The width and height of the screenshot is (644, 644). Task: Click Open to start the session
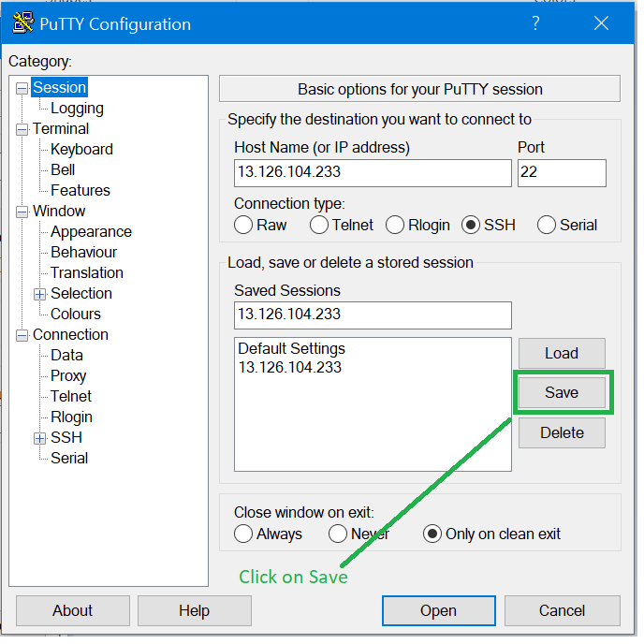tap(437, 611)
